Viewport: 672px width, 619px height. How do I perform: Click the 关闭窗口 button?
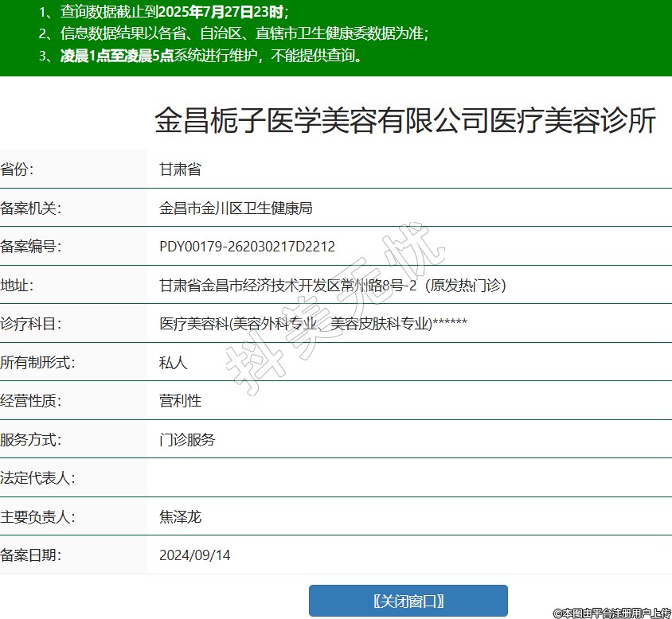click(408, 601)
